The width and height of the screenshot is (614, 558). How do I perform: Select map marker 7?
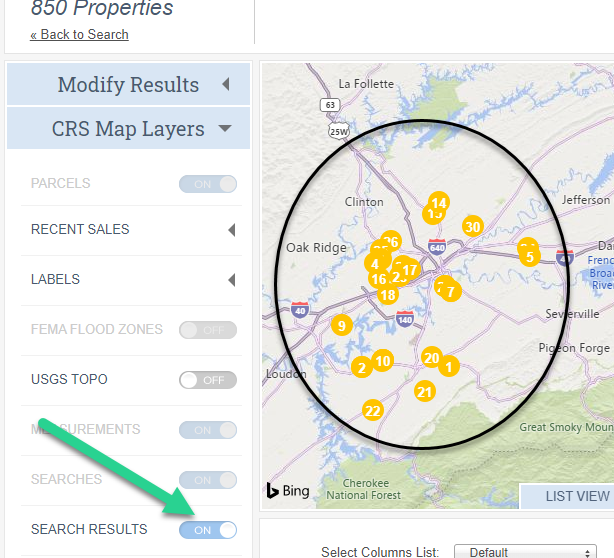[x=451, y=291]
